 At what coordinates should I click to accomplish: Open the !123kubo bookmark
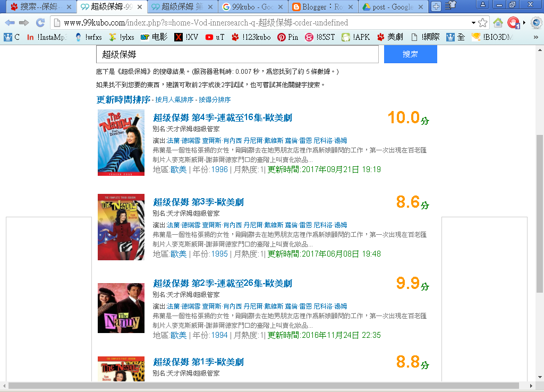[x=251, y=37]
